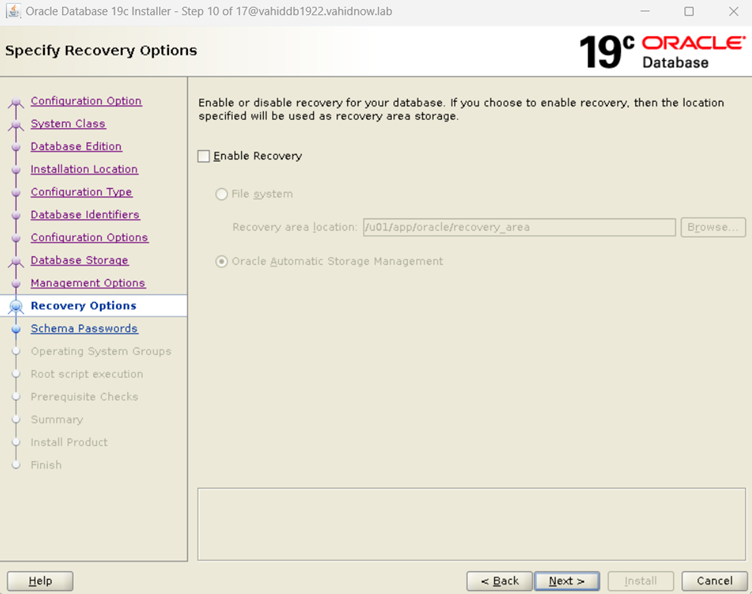Enable the Enable Recovery checkbox
752x594 pixels.
click(x=204, y=156)
